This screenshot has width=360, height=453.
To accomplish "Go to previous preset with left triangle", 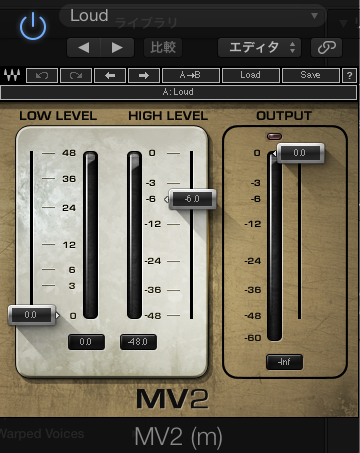I will pyautogui.click(x=84, y=47).
